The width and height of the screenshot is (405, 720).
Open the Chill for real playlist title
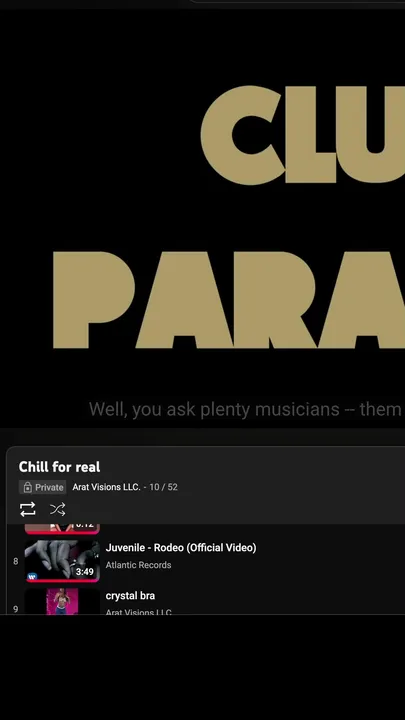(59, 467)
